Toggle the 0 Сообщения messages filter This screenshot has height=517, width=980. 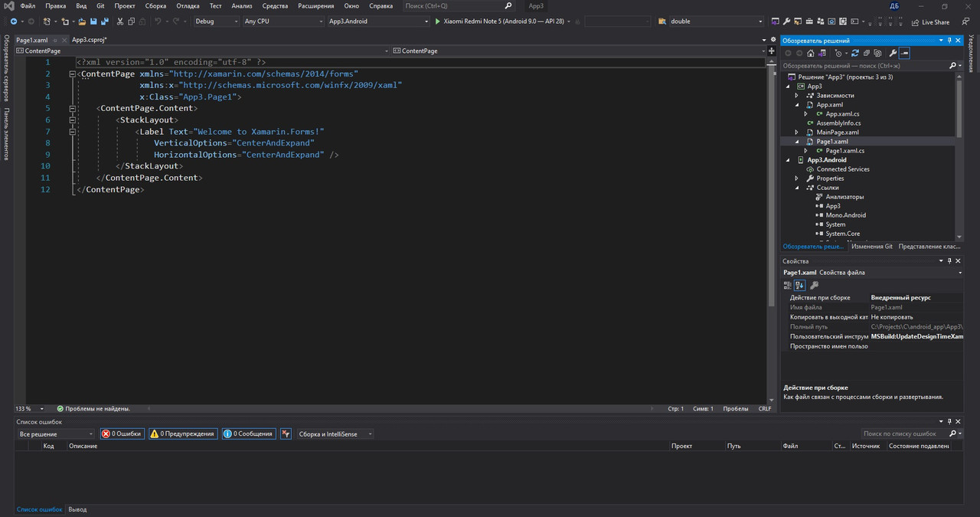coord(248,434)
